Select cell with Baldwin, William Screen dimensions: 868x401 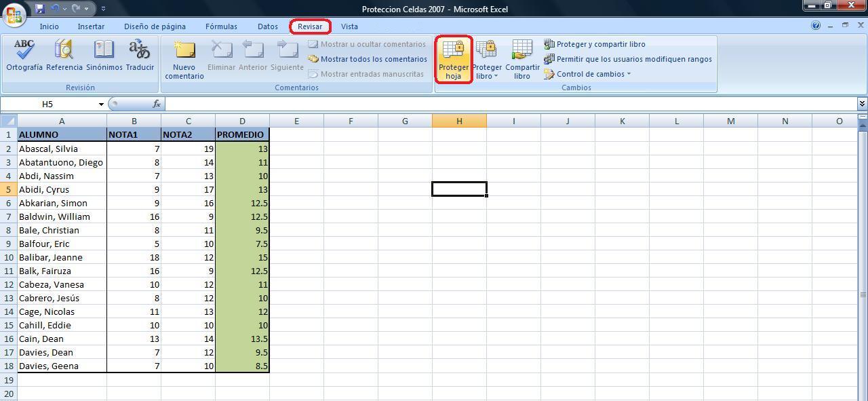coord(62,216)
